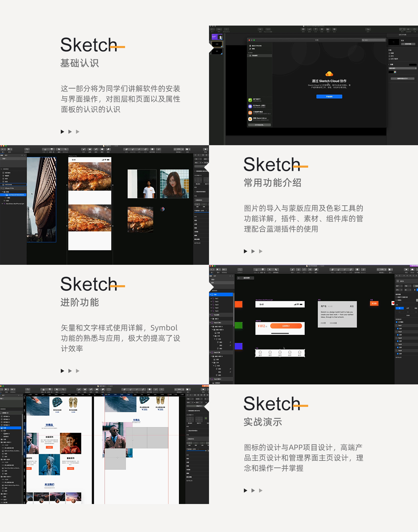Click the Cloud icon in the TAB symbol window toolbar
The width and height of the screenshot is (418, 532).
[x=412, y=270]
